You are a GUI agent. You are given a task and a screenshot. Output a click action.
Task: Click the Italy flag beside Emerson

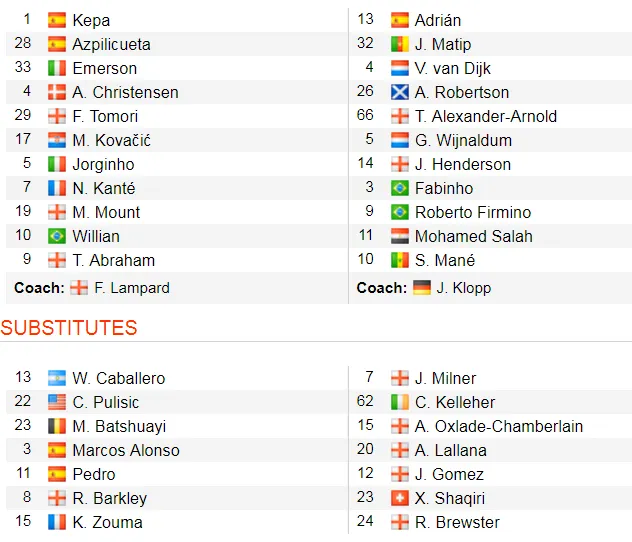[57, 68]
